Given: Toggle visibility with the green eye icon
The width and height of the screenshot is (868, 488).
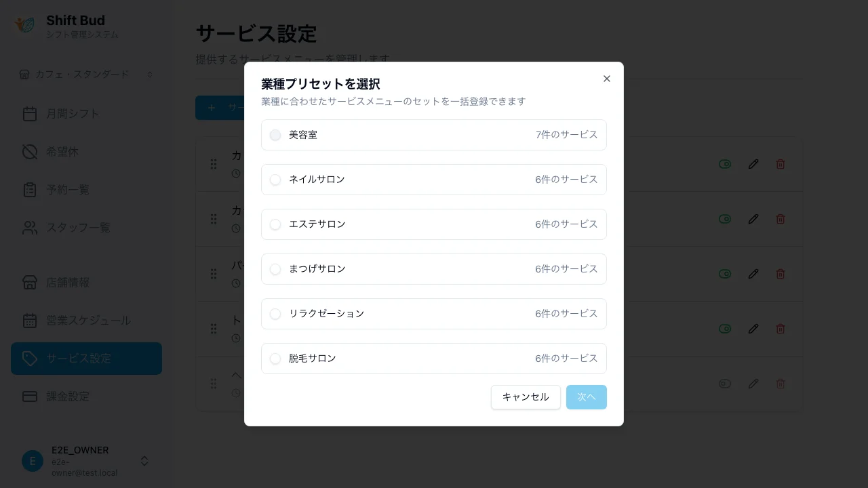Looking at the screenshot, I should click(725, 164).
